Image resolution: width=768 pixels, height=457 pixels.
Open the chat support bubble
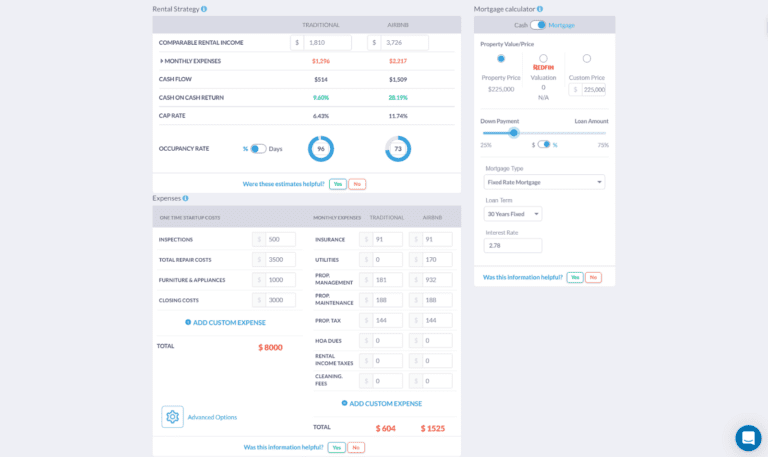click(748, 438)
